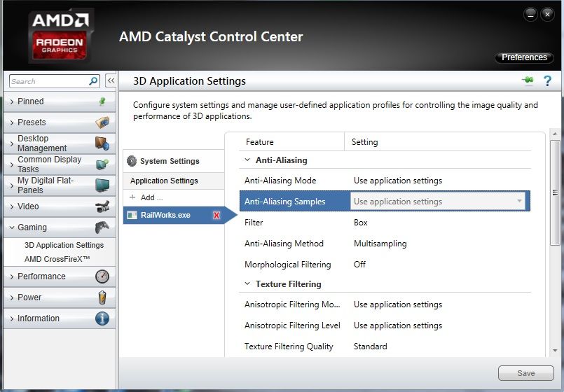This screenshot has height=392, width=564.
Task: Select the Morphological Filtering Off value
Action: point(359,265)
